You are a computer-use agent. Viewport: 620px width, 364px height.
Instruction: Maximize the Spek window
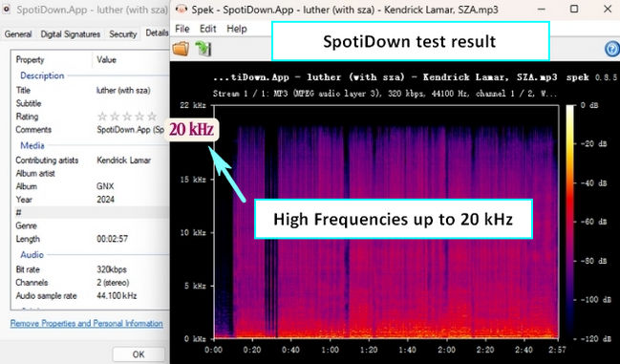click(574, 10)
